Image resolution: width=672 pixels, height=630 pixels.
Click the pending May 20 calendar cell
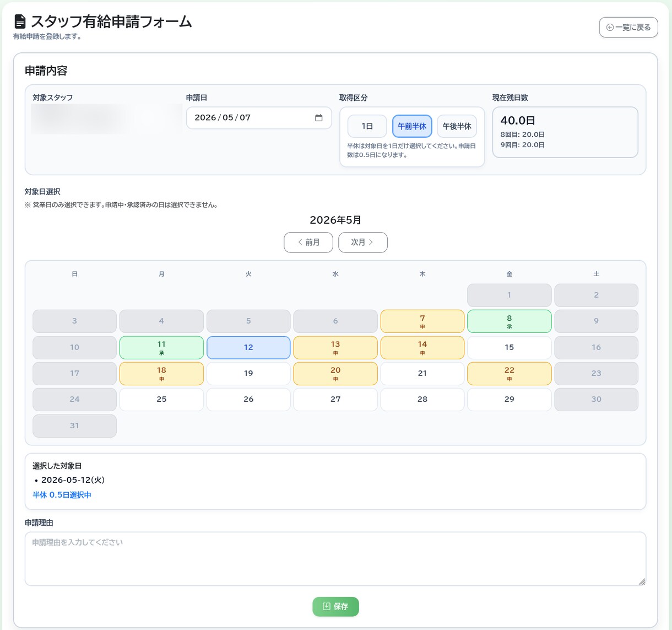click(x=335, y=373)
